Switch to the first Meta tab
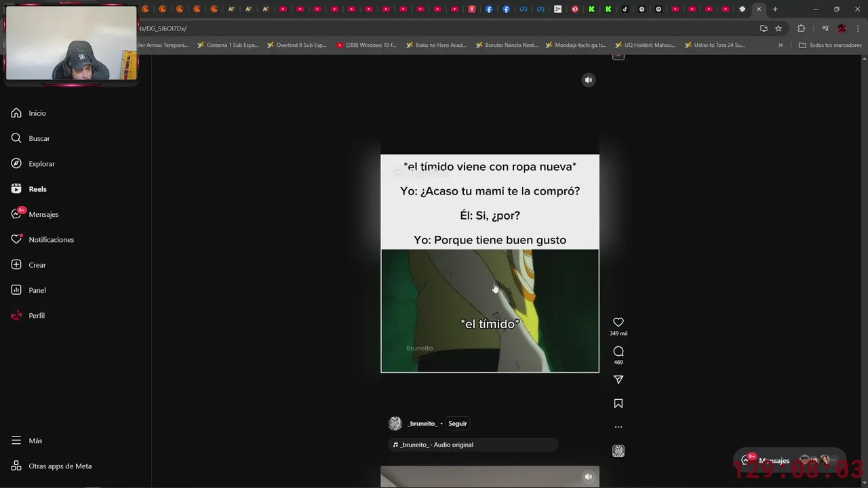The image size is (868, 488). (524, 9)
